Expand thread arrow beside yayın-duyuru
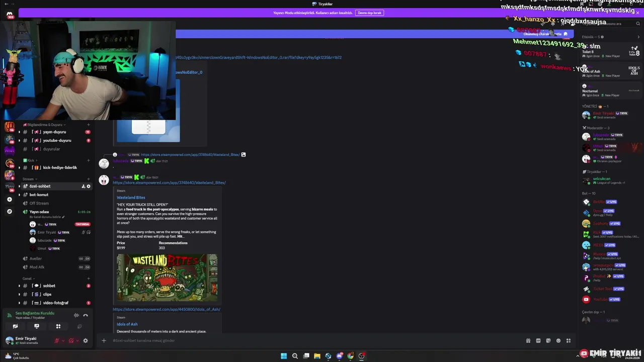The image size is (644, 362). coord(20,132)
